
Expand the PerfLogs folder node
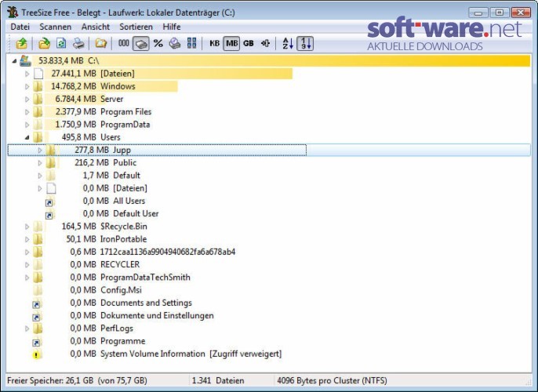coord(27,328)
